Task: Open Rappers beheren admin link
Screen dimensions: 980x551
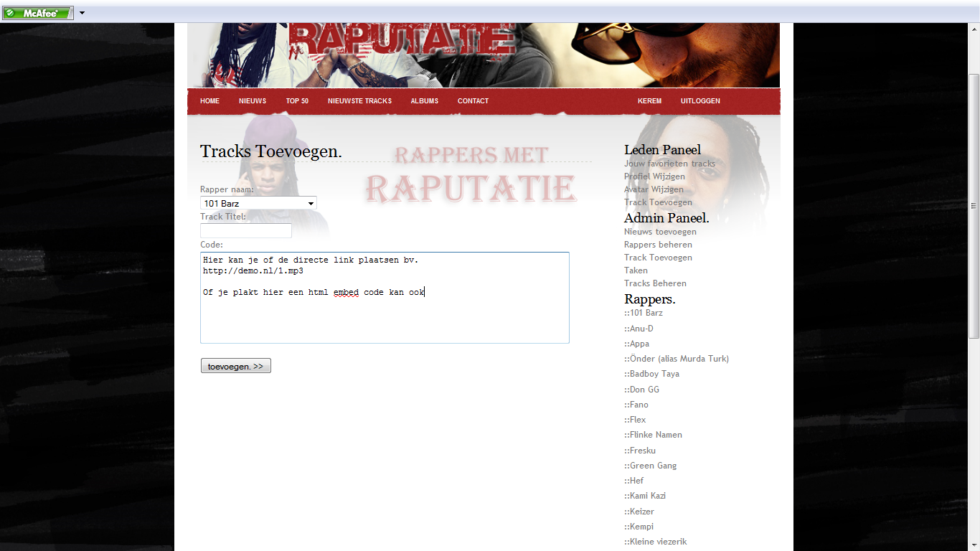Action: coord(658,245)
